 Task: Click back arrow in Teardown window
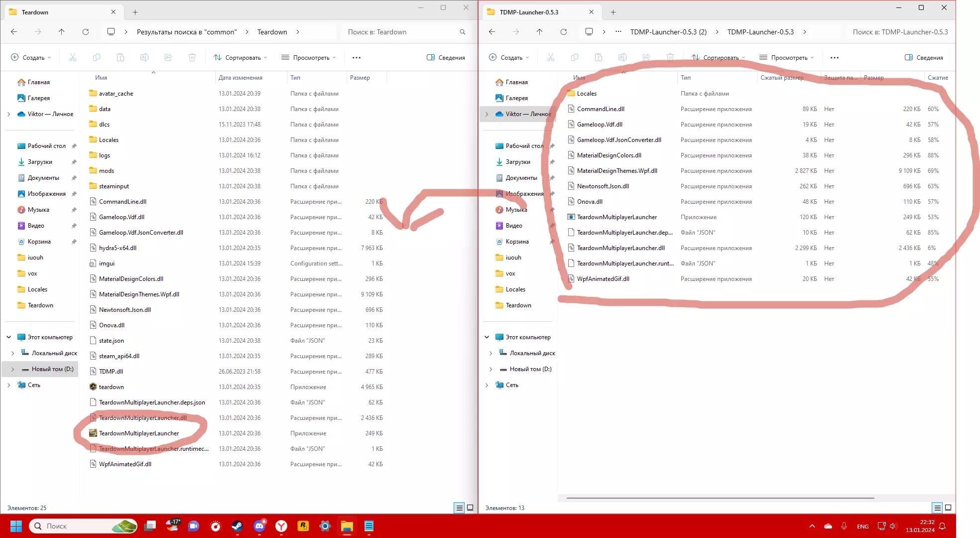tap(14, 32)
